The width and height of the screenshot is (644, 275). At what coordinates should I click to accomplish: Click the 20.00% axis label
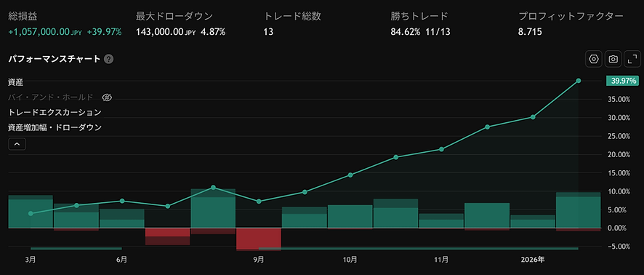(x=619, y=154)
